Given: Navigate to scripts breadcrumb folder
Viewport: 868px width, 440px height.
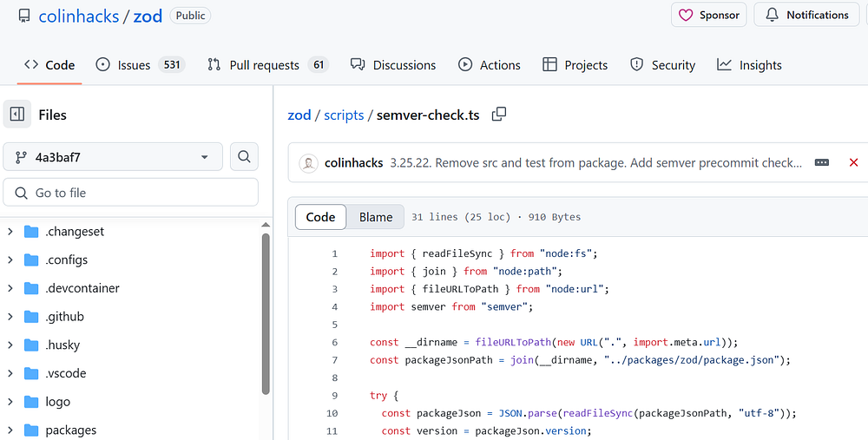Looking at the screenshot, I should tap(344, 115).
